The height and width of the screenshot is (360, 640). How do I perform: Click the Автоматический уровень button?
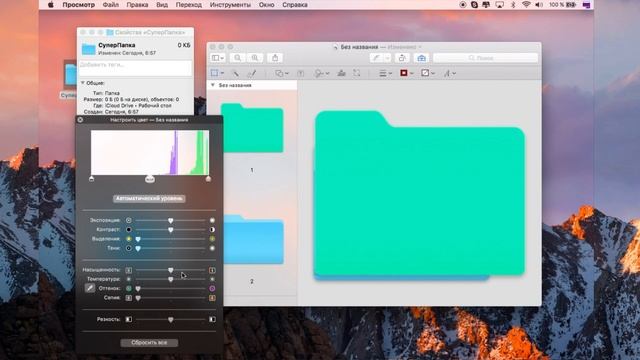(x=149, y=199)
